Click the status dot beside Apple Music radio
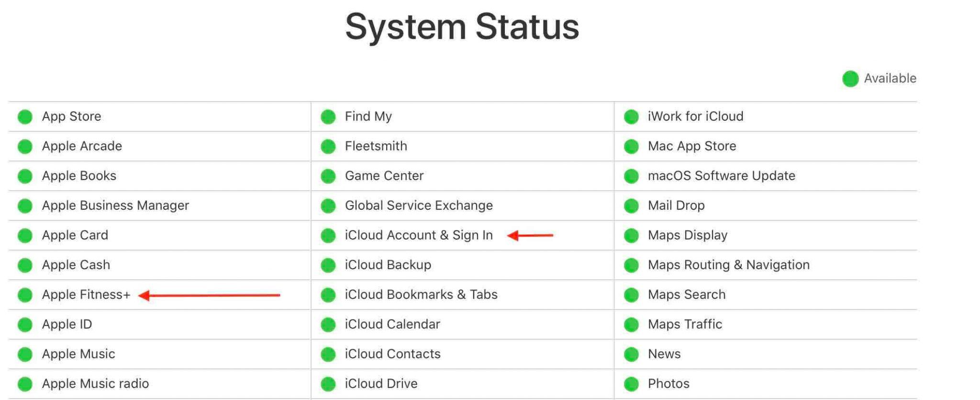This screenshot has height=400, width=980. pos(25,384)
